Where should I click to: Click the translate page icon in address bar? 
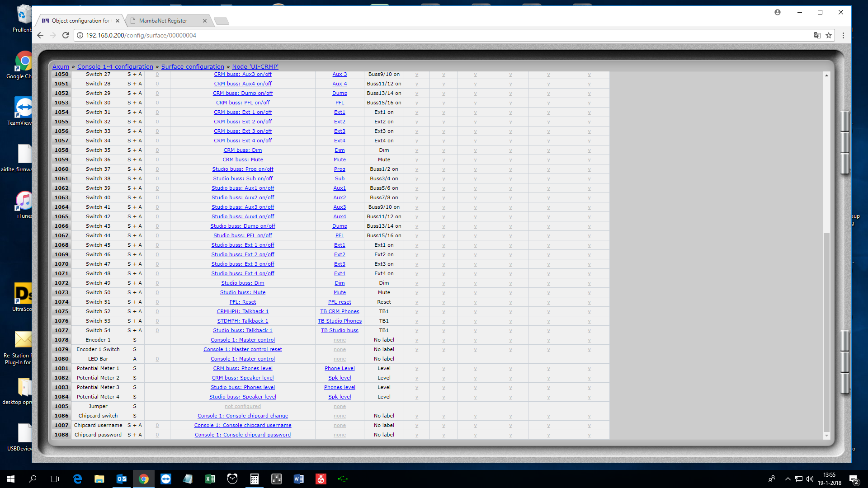[817, 35]
